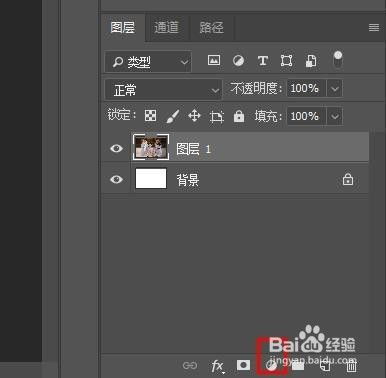The image size is (386, 378).
Task: Create a new group folder icon
Action: tap(298, 366)
